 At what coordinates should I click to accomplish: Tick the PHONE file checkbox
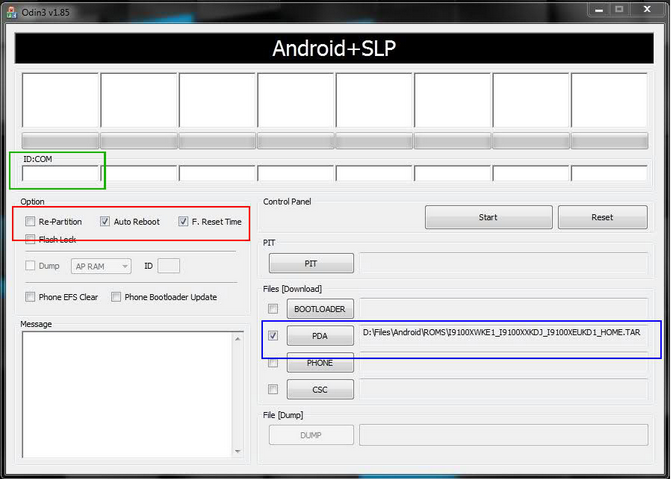273,363
